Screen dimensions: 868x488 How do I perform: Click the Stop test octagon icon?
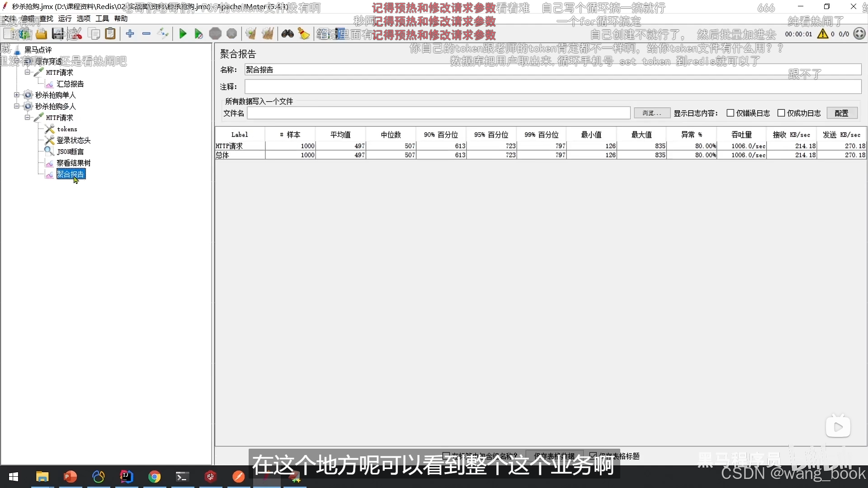(x=215, y=34)
